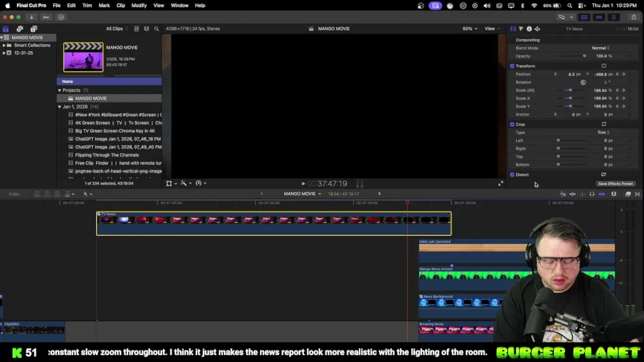Show Crop onscreen controls icon
This screenshot has height=362, width=644.
604,124
